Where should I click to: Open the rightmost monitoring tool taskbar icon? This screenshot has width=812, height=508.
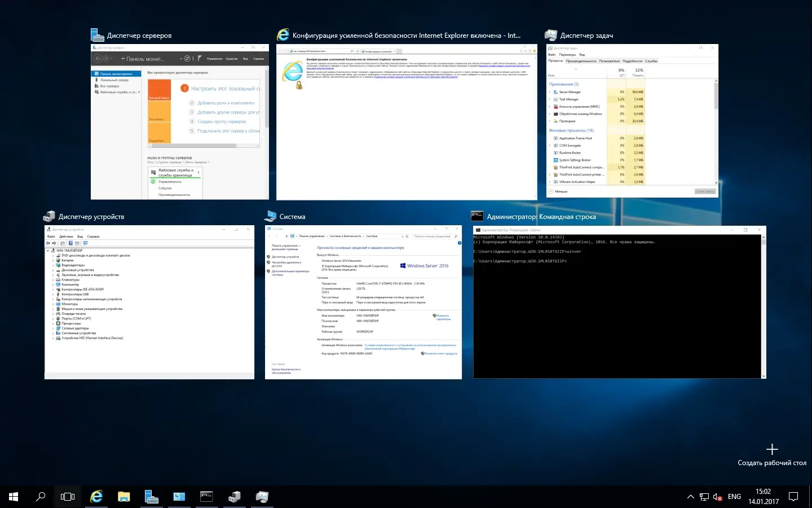[x=262, y=496]
